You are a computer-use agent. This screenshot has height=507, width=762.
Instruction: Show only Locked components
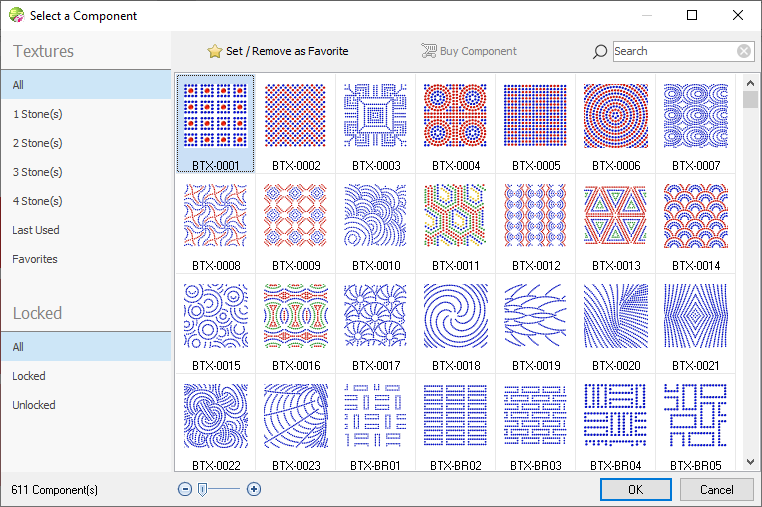click(29, 376)
